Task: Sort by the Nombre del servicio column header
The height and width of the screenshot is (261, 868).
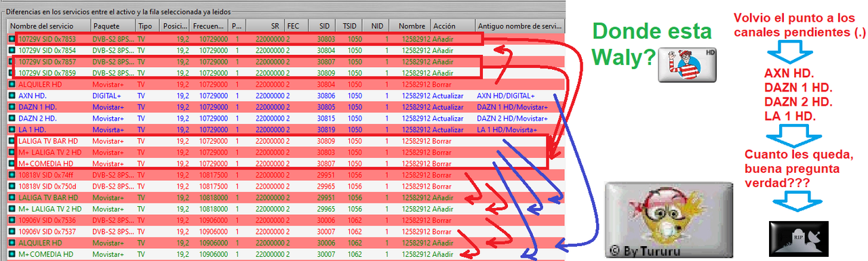Action: tap(48, 26)
